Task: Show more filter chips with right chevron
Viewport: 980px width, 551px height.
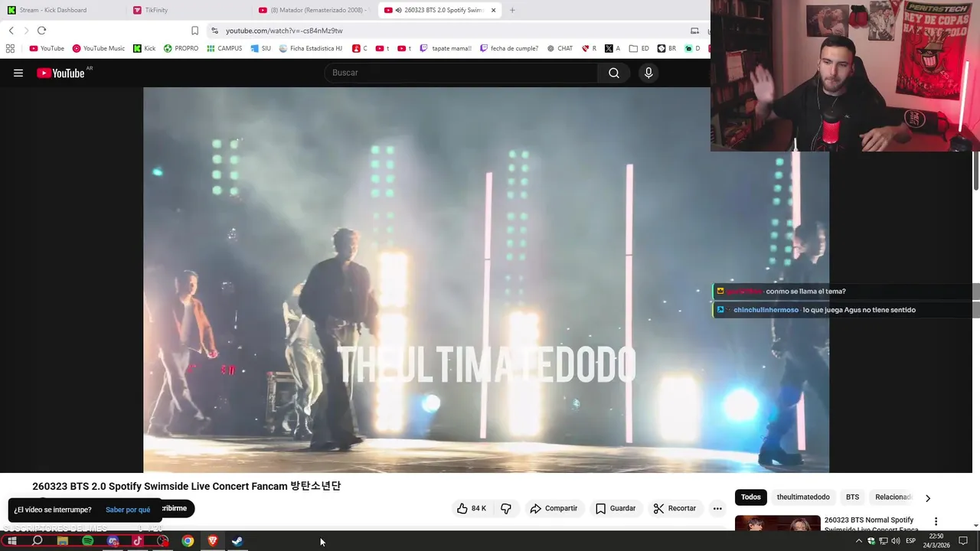Action: point(928,498)
